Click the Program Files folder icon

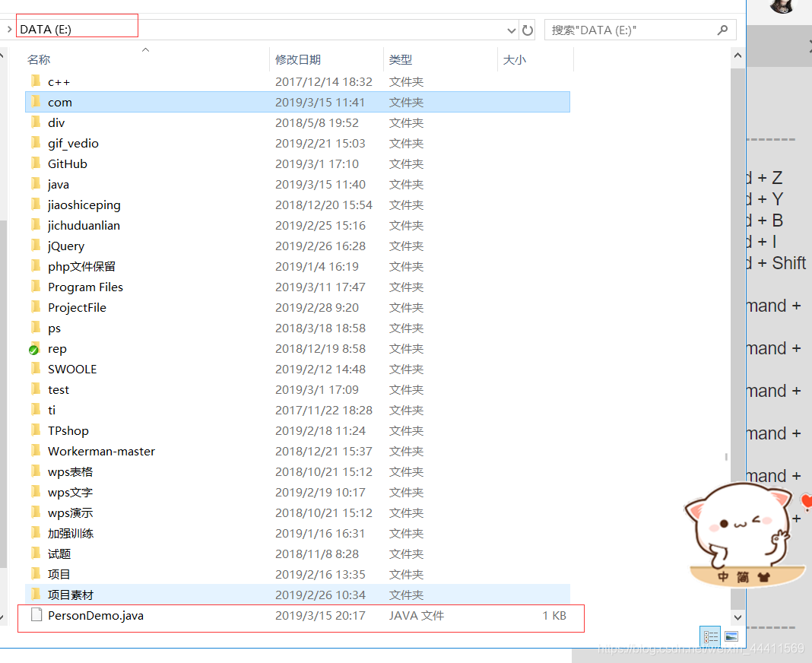[36, 287]
